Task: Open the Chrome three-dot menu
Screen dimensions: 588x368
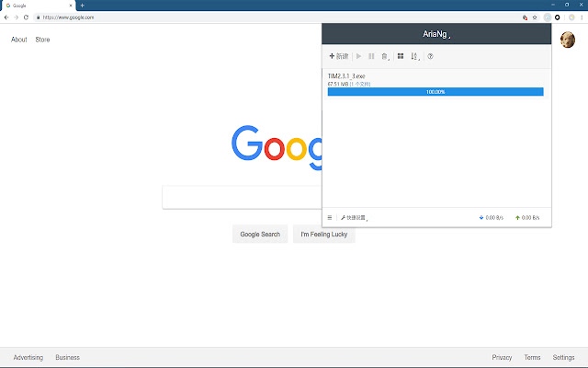Action: [582, 17]
